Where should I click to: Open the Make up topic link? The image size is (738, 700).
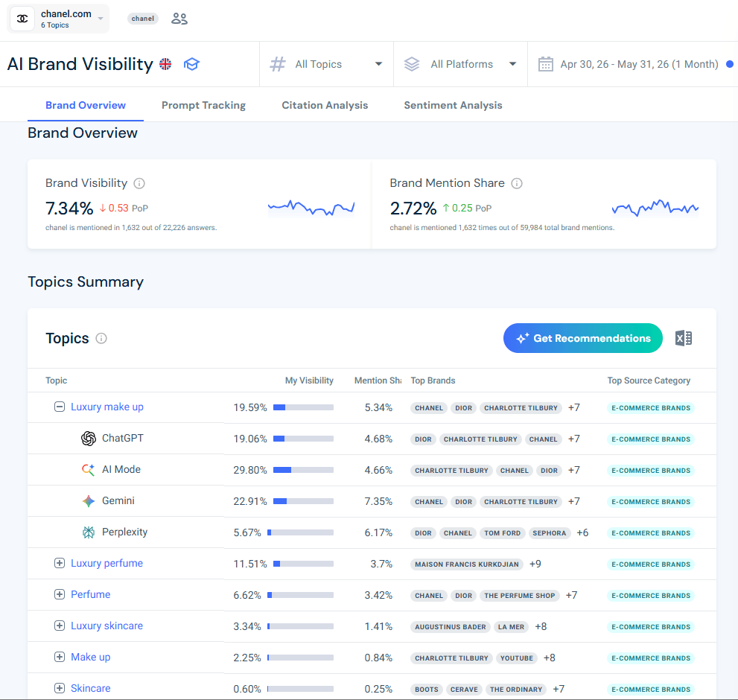tap(90, 657)
